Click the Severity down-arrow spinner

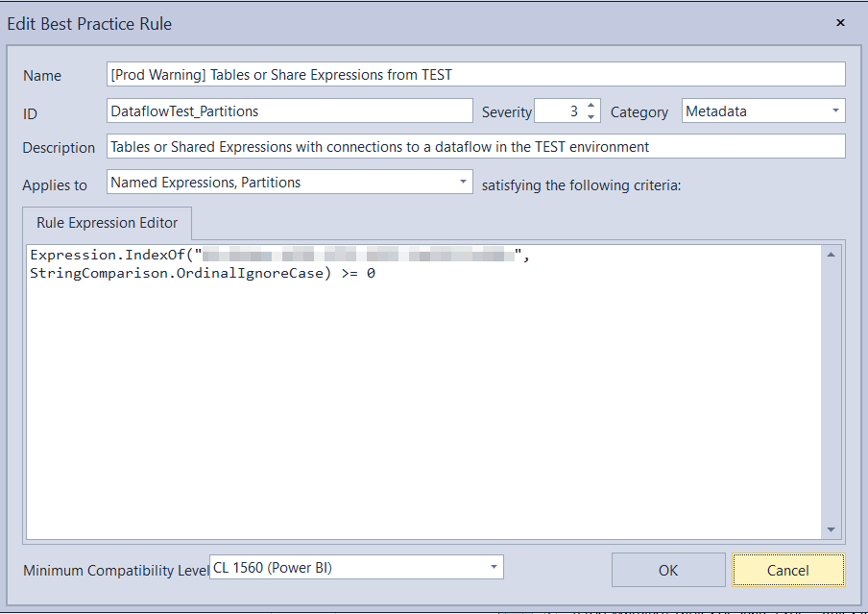point(592,116)
